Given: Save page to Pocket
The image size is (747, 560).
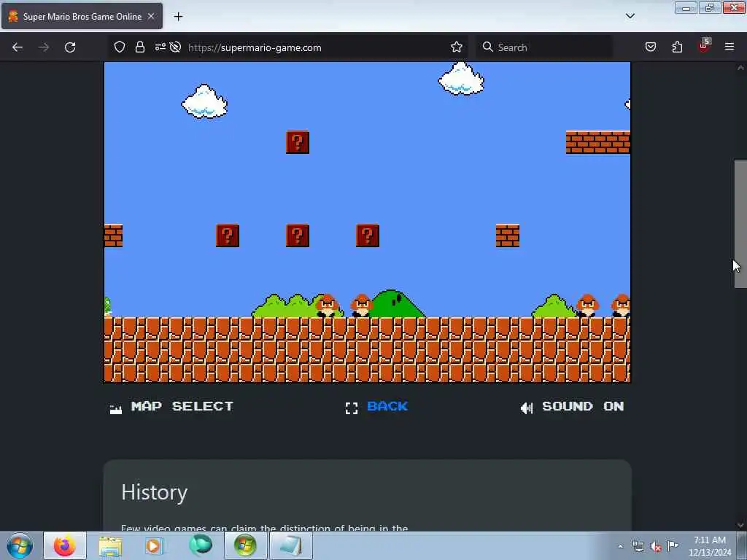Looking at the screenshot, I should point(651,47).
